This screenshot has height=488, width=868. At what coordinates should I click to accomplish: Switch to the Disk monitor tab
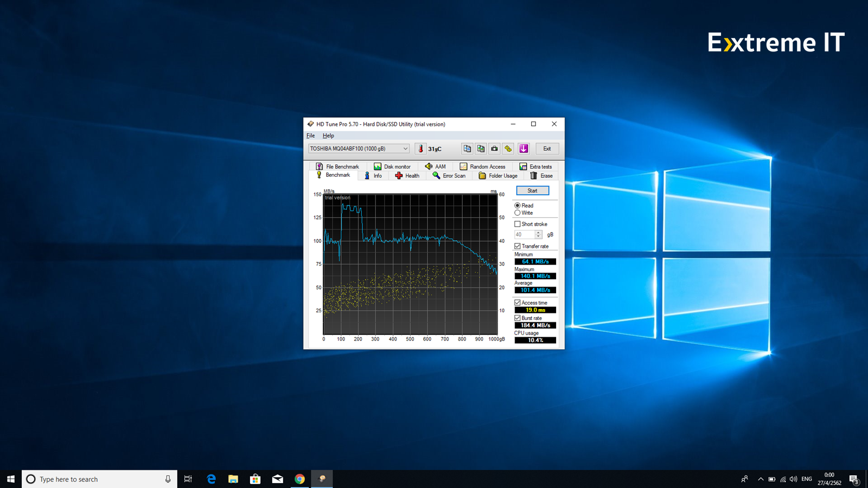[392, 166]
